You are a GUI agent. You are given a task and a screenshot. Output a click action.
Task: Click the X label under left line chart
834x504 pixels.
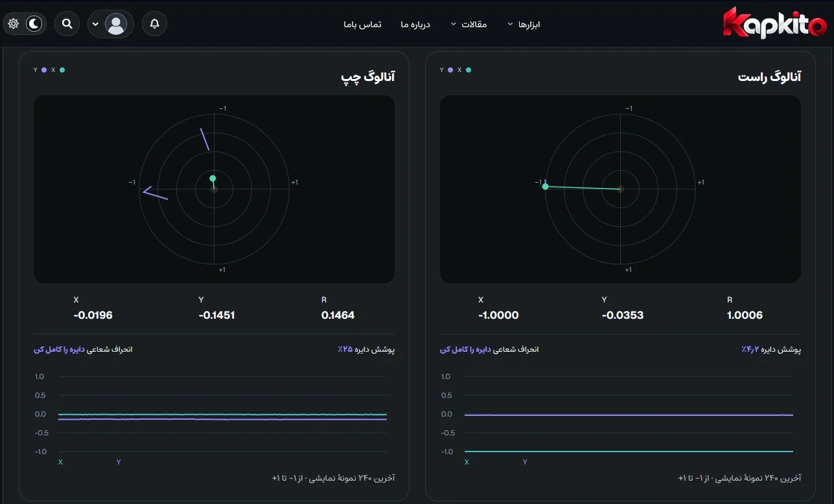(x=60, y=462)
